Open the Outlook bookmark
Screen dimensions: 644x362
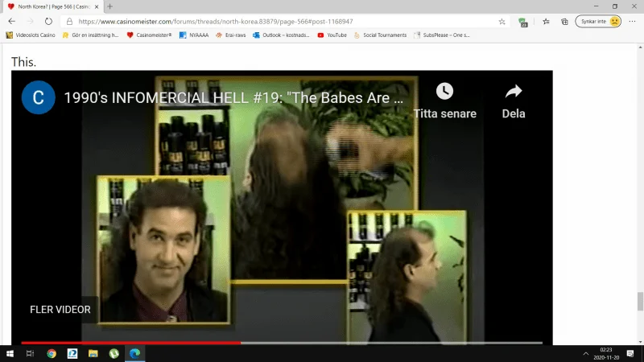[281, 35]
